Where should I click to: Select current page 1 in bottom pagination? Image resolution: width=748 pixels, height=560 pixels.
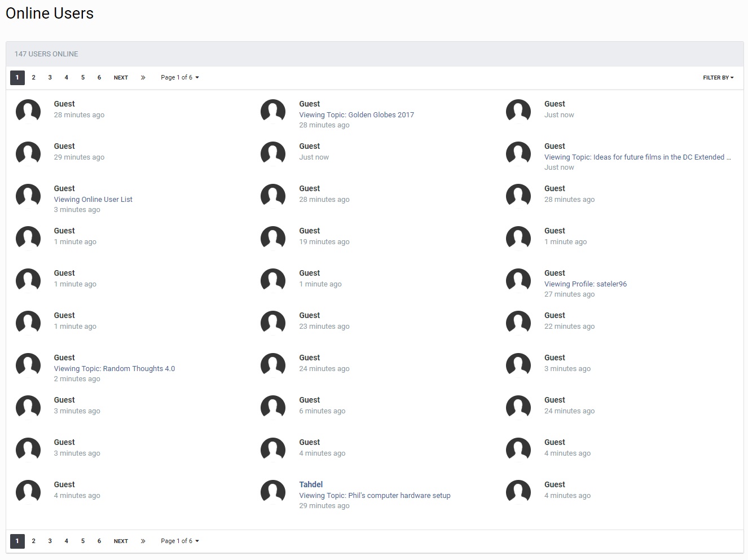[x=17, y=541]
